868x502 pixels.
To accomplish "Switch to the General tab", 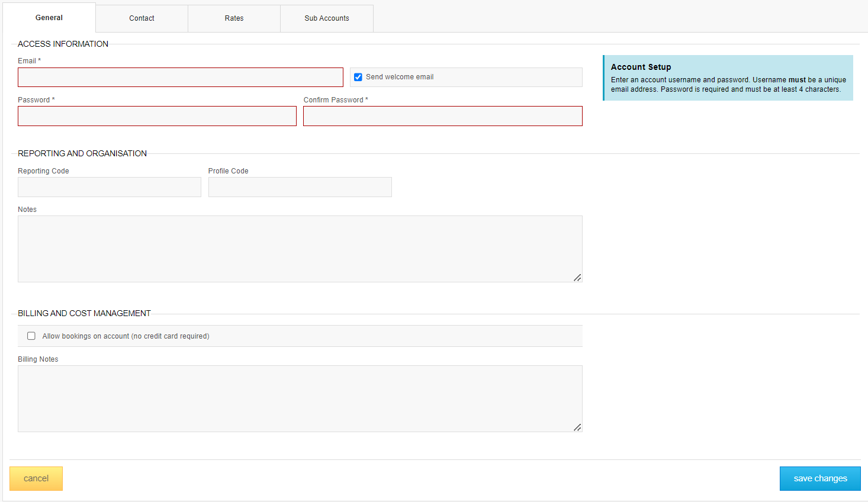I will tap(49, 18).
